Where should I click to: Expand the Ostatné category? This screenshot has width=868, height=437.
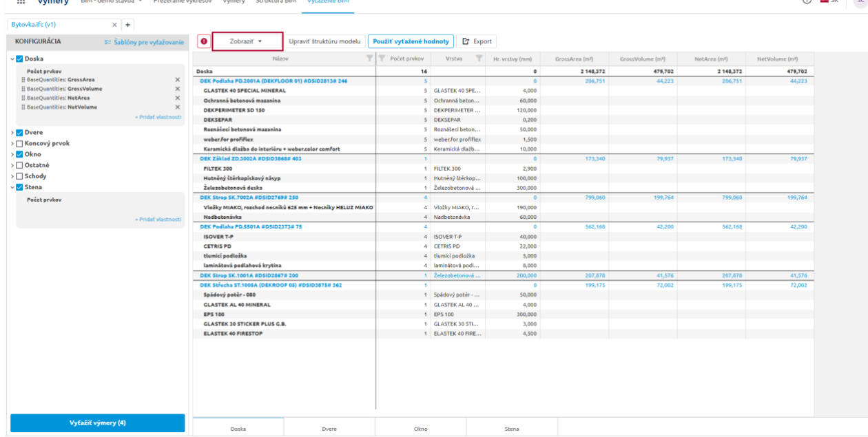tap(12, 165)
